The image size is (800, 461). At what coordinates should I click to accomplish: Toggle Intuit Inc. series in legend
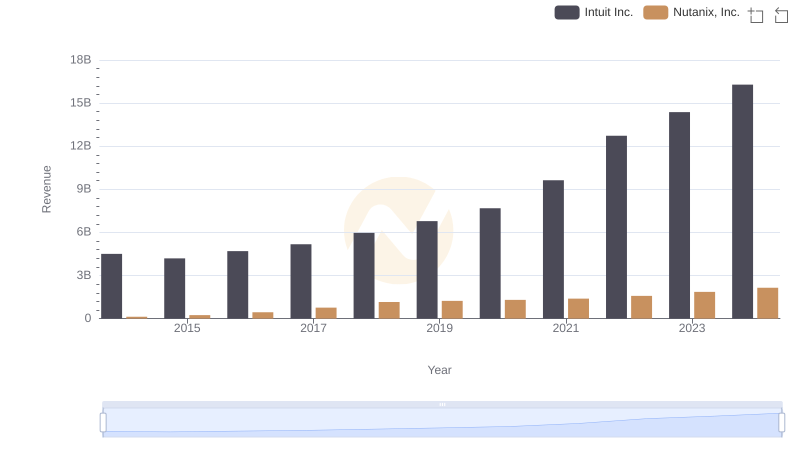[x=593, y=12]
